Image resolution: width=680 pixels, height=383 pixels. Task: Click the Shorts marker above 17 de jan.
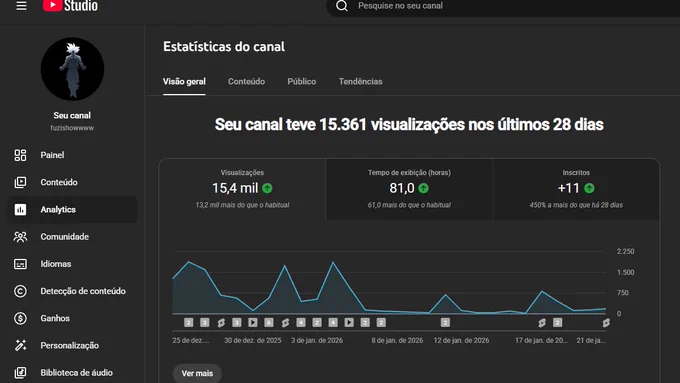[x=542, y=323]
